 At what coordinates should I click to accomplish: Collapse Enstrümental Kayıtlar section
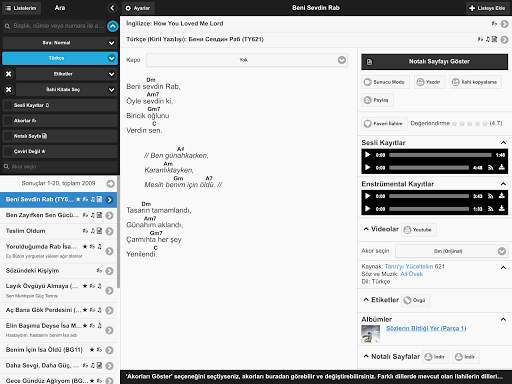pos(503,184)
